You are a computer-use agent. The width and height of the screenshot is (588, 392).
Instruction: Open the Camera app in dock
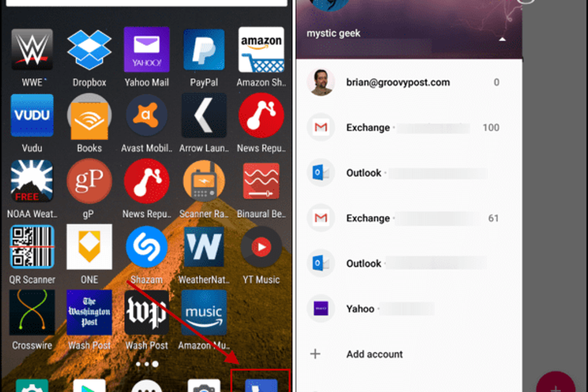(203, 386)
